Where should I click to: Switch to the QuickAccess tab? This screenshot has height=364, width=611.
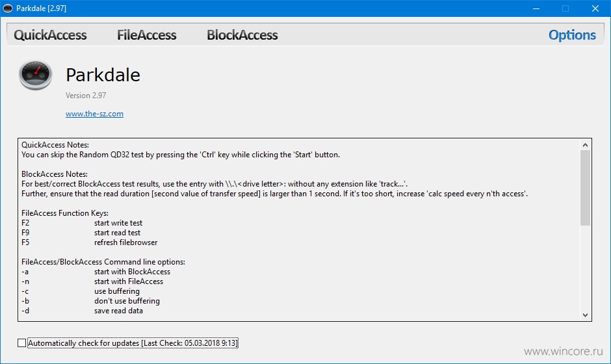coord(50,35)
